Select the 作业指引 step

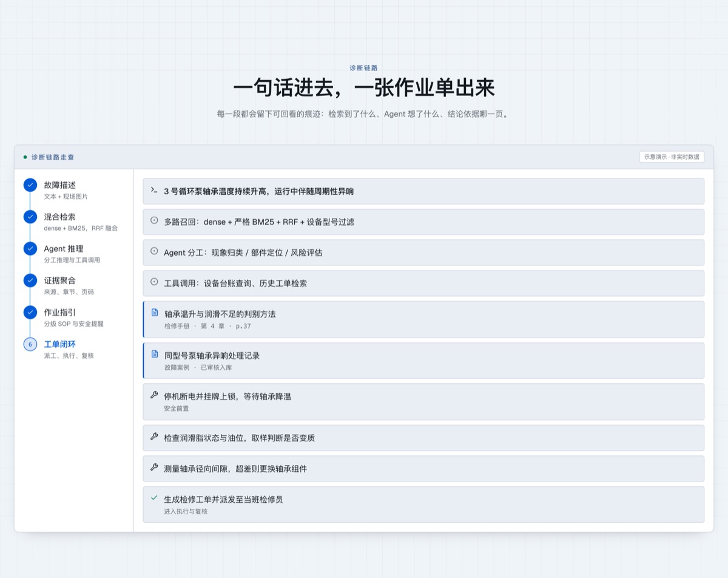[73, 318]
